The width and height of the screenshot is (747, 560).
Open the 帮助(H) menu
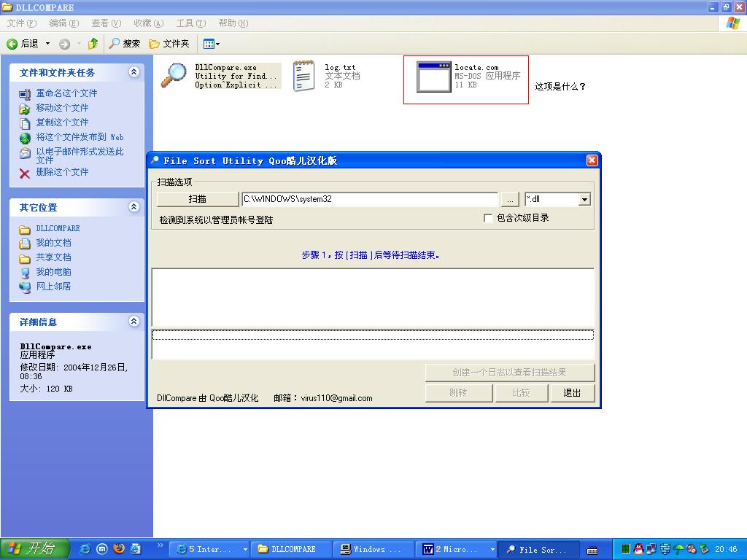233,23
